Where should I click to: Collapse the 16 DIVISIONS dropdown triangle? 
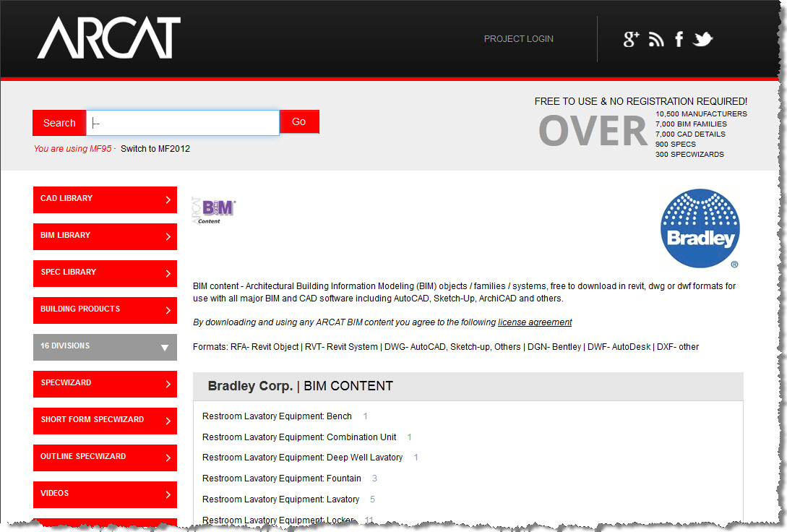click(x=165, y=347)
